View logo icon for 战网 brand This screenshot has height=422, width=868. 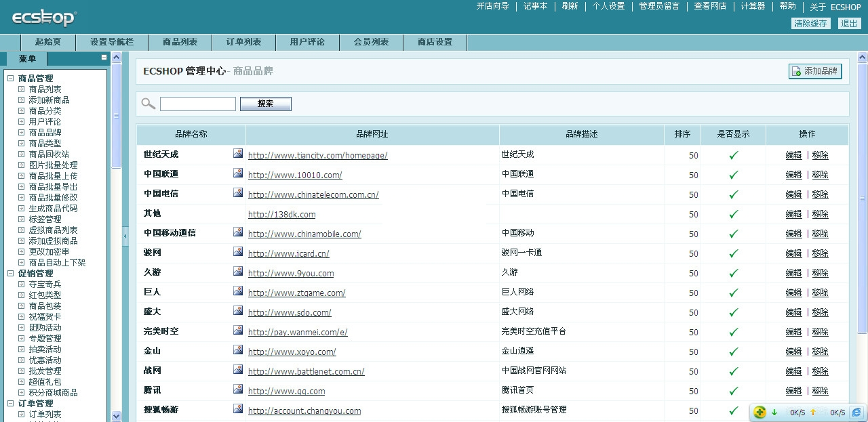238,369
